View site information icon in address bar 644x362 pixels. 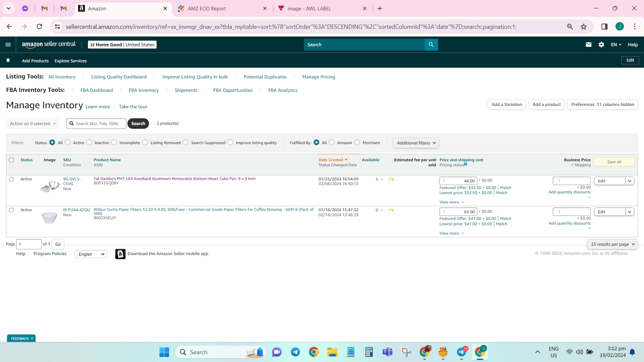click(x=57, y=26)
